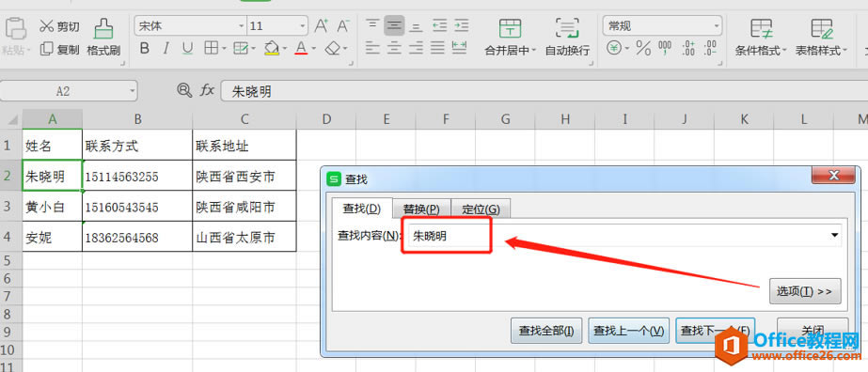
Task: Toggle Wrap Text (自动换行)
Action: pos(567,37)
